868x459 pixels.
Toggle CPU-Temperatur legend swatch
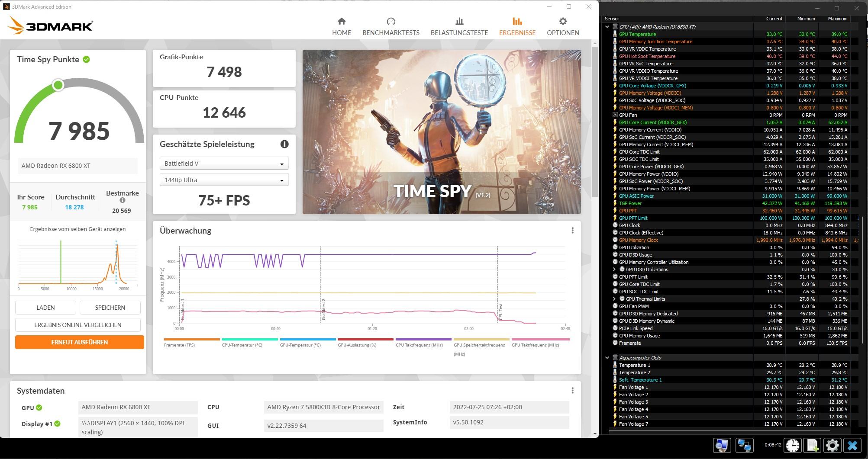tap(250, 340)
